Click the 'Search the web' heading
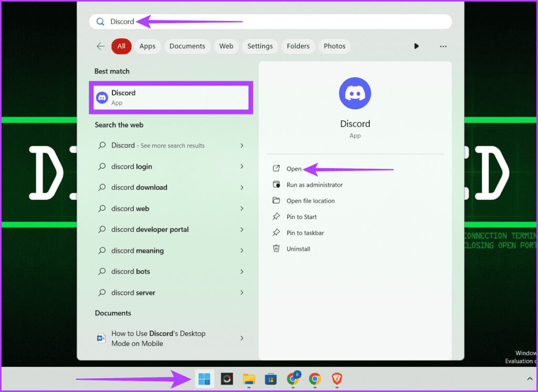 (119, 125)
